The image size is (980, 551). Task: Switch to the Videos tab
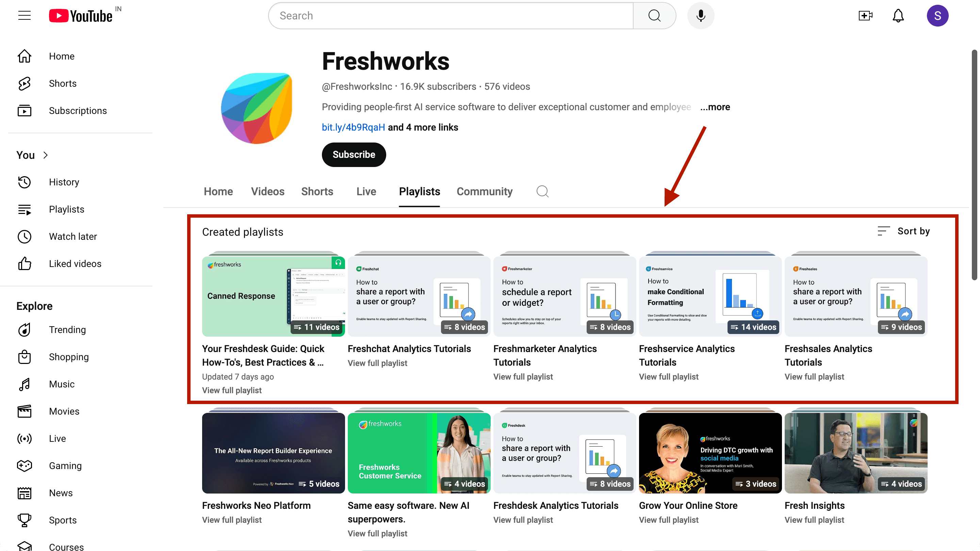pyautogui.click(x=267, y=191)
